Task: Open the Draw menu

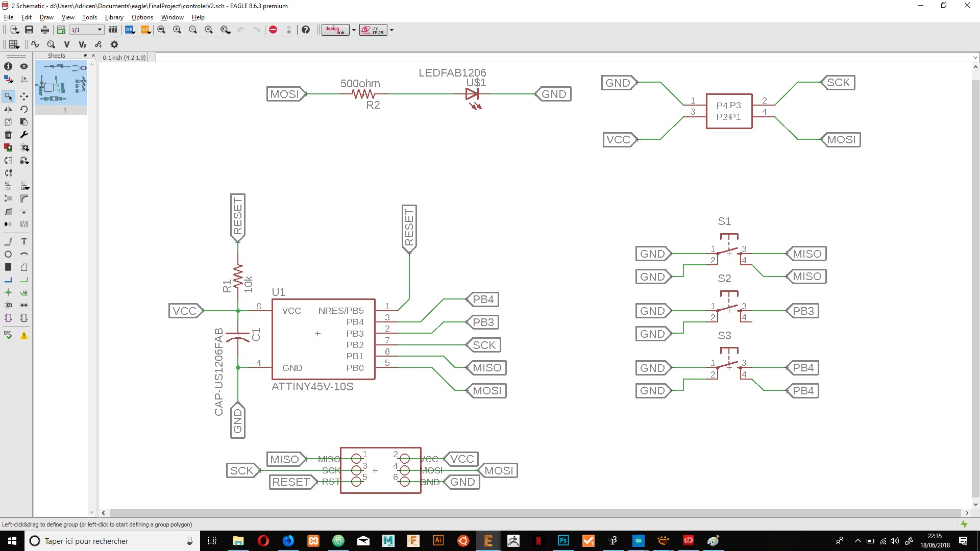Action: click(x=46, y=17)
